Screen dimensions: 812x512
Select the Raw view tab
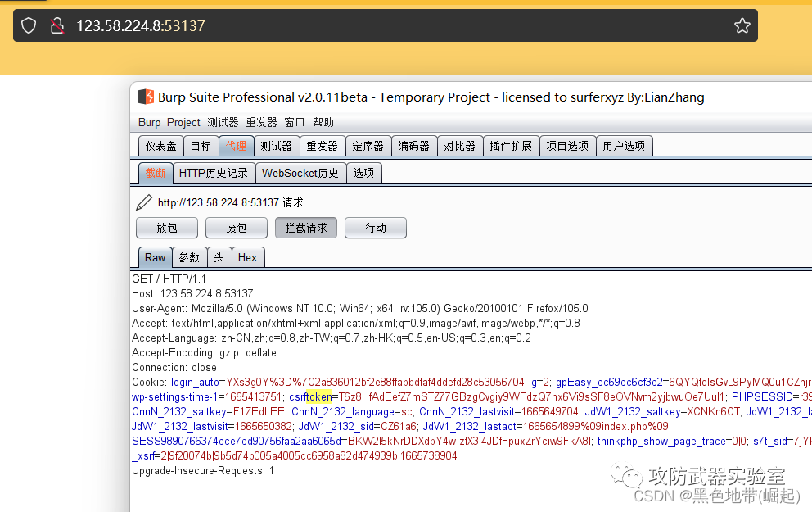155,257
